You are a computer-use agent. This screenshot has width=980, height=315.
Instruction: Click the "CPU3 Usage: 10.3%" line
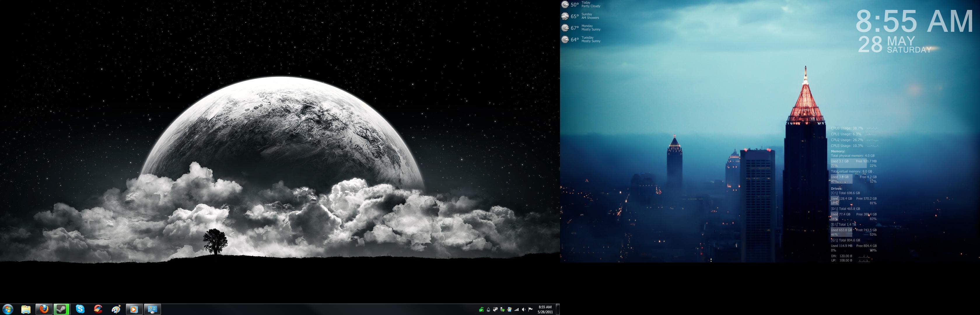click(x=847, y=146)
